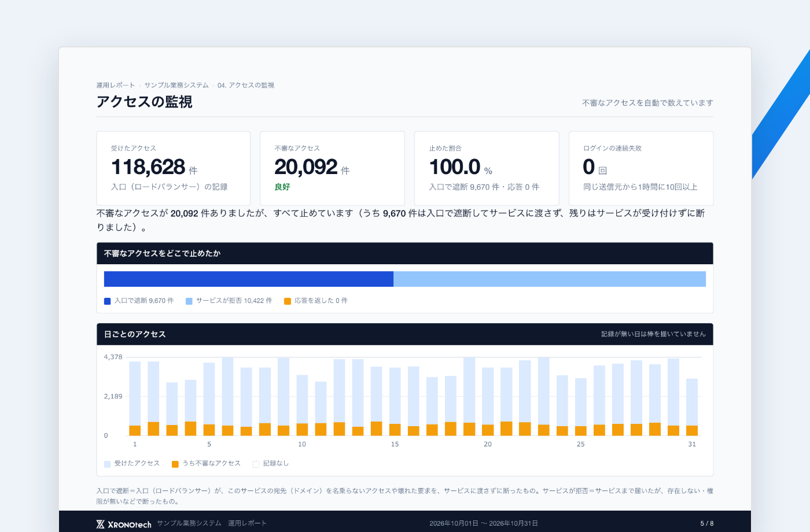Click the footer date range 2026年10月01日 〜 2026年10月31日
Viewport: 810px width, 532px height.
484,523
